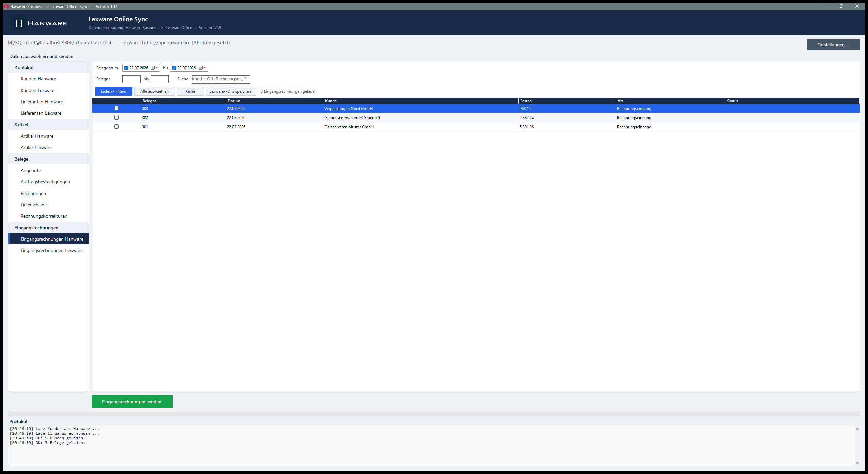Open the Belegdatum start date calendar dropdown
The height and width of the screenshot is (474, 868).
point(154,68)
